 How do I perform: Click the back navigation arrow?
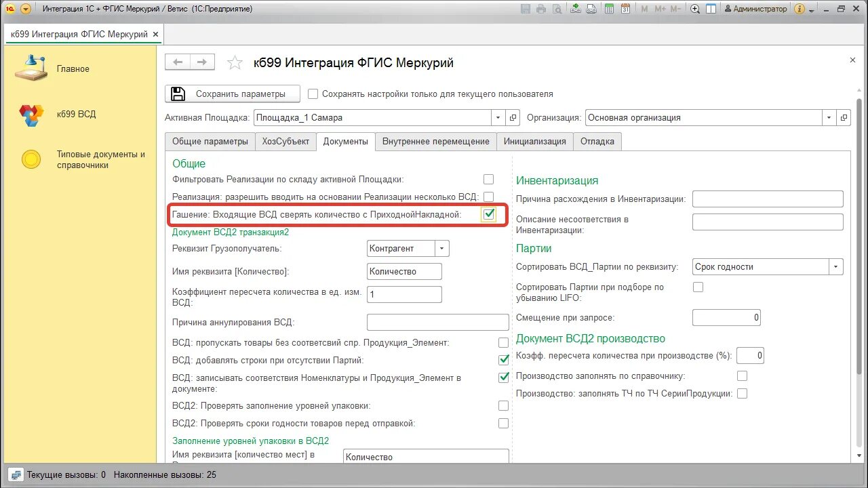coord(178,62)
